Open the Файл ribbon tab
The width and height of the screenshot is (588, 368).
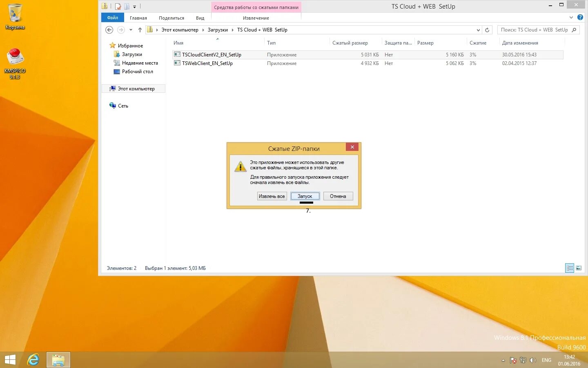pos(113,18)
